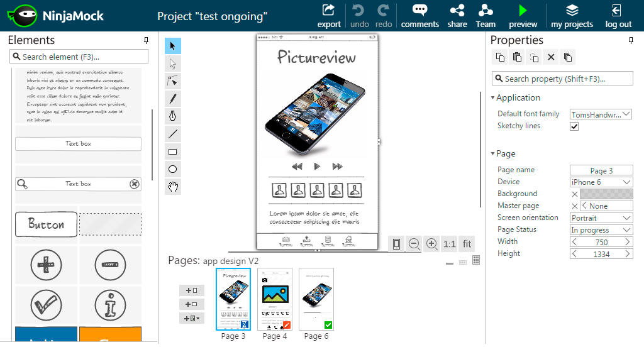Select the Page 4 thumbnail
Image resolution: width=644 pixels, height=347 pixels.
(x=275, y=299)
